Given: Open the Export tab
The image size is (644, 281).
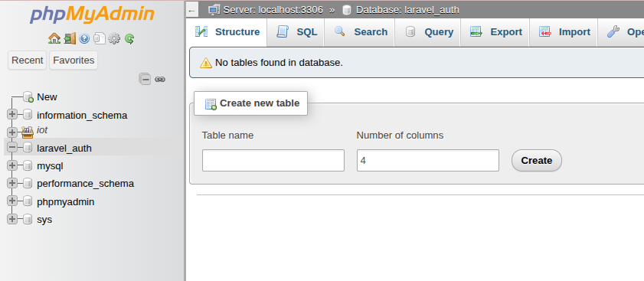Looking at the screenshot, I should point(495,32).
